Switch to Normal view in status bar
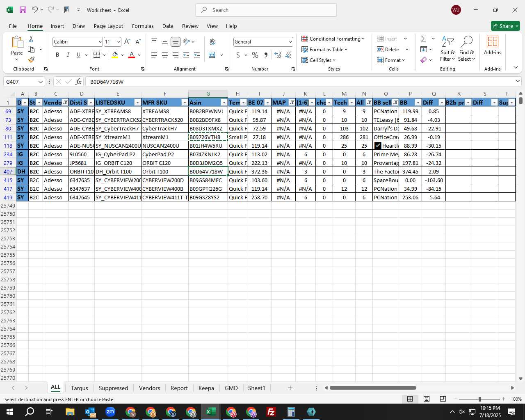525x420 pixels. 410,399
